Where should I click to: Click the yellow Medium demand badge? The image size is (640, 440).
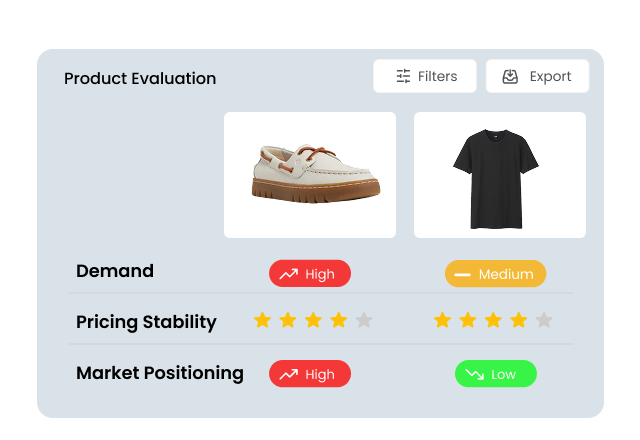[x=496, y=274]
